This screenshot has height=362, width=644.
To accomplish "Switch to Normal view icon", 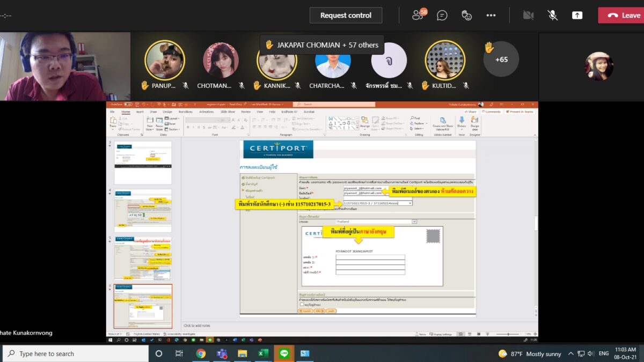I will point(461,334).
